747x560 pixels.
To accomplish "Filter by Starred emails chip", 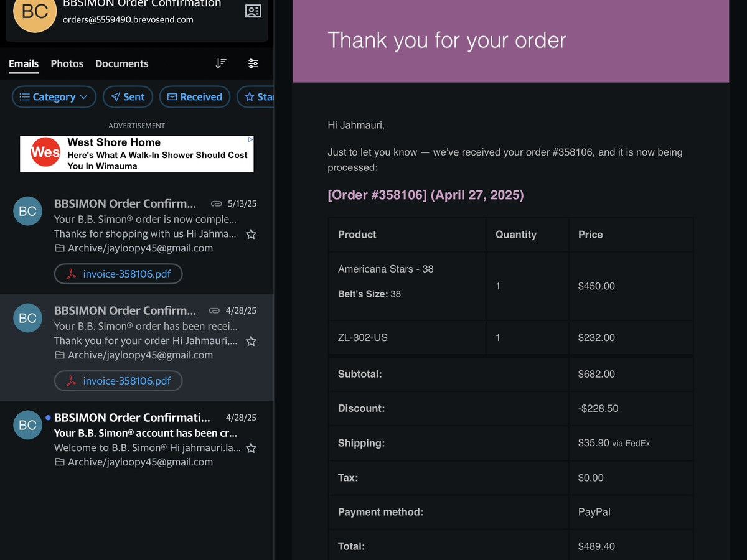I will (255, 97).
